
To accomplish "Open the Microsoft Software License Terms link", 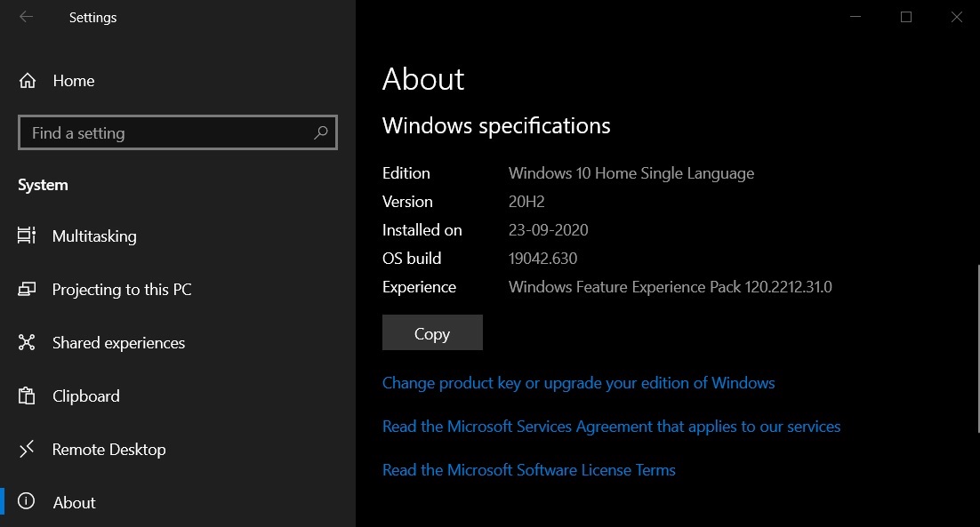I will 528,470.
